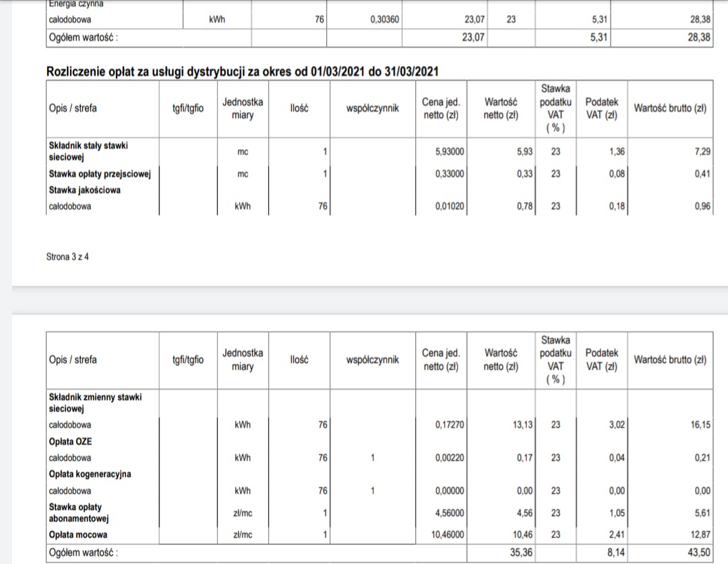
Task: Click unit price '0,01020'
Action: (450, 206)
